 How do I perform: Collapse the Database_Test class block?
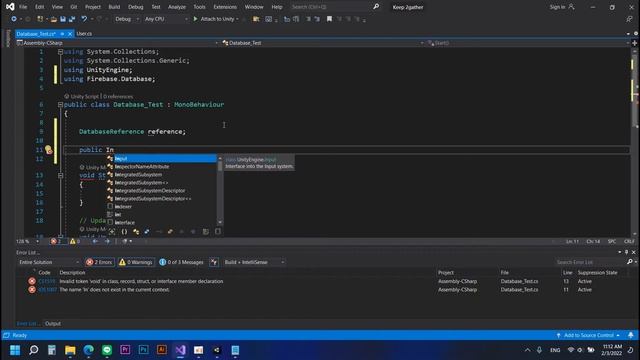(x=60, y=105)
